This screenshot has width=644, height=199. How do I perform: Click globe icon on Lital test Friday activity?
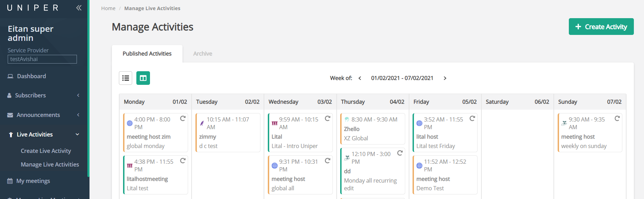click(x=419, y=123)
